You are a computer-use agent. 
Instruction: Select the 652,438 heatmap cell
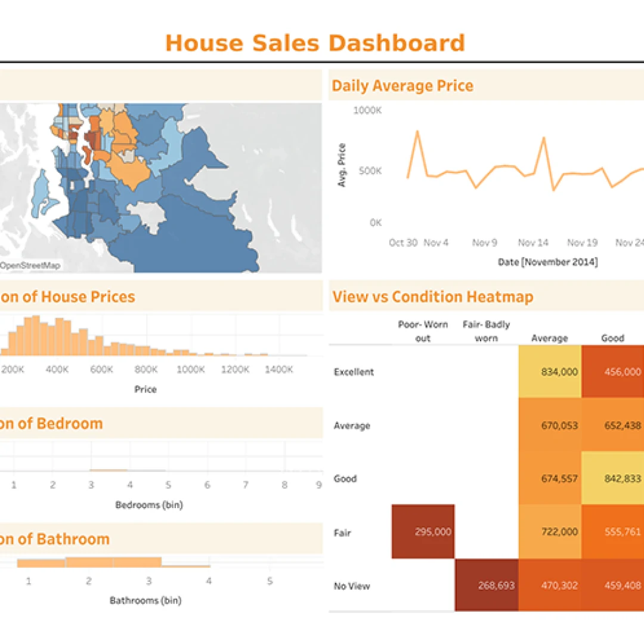(x=613, y=425)
